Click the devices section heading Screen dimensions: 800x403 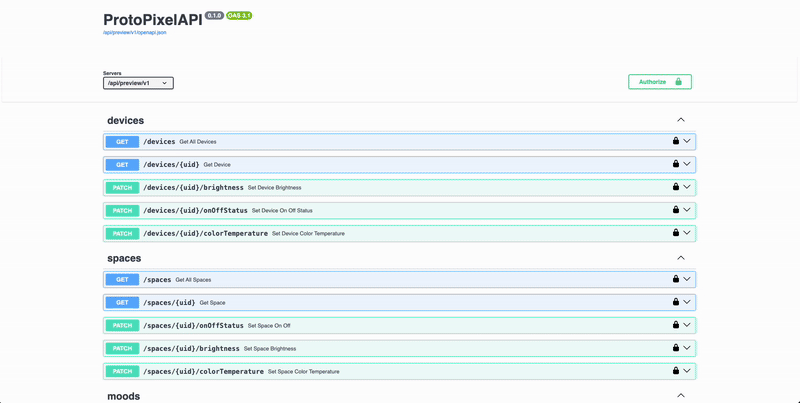pos(126,120)
